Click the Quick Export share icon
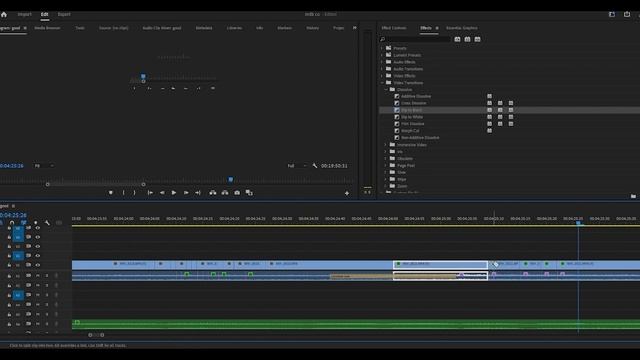 coord(627,14)
